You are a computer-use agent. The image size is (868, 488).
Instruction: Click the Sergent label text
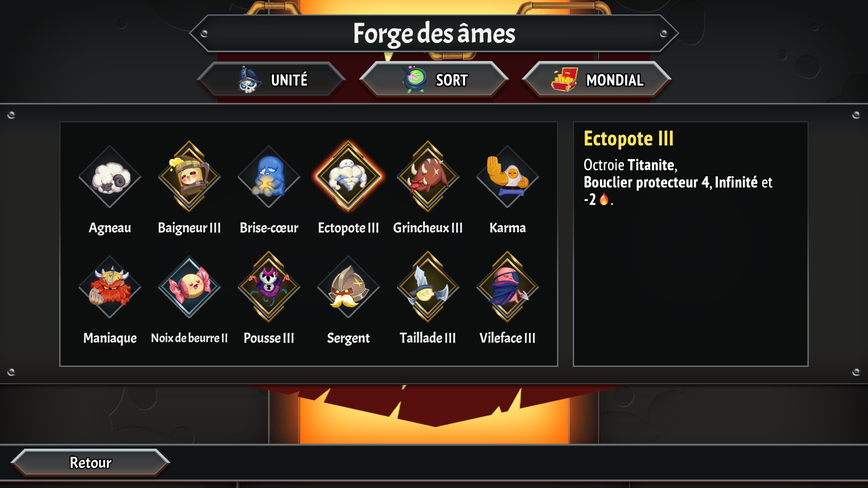click(x=348, y=338)
